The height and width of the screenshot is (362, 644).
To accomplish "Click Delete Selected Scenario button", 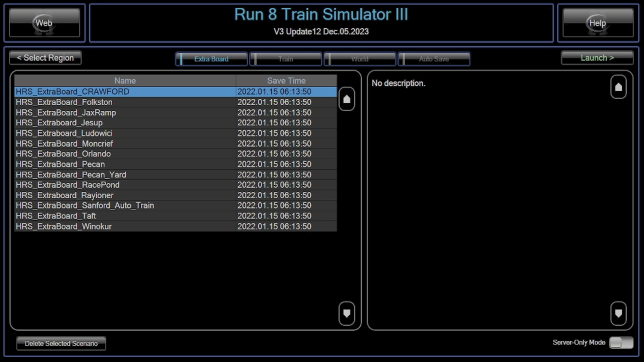I will (61, 343).
